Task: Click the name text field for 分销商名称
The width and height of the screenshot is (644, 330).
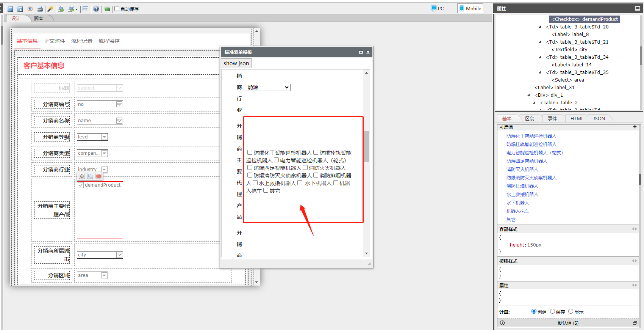Action: point(100,121)
